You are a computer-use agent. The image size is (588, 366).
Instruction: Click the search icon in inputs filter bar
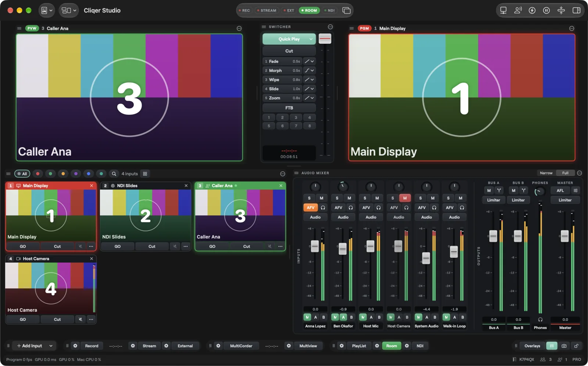[114, 174]
